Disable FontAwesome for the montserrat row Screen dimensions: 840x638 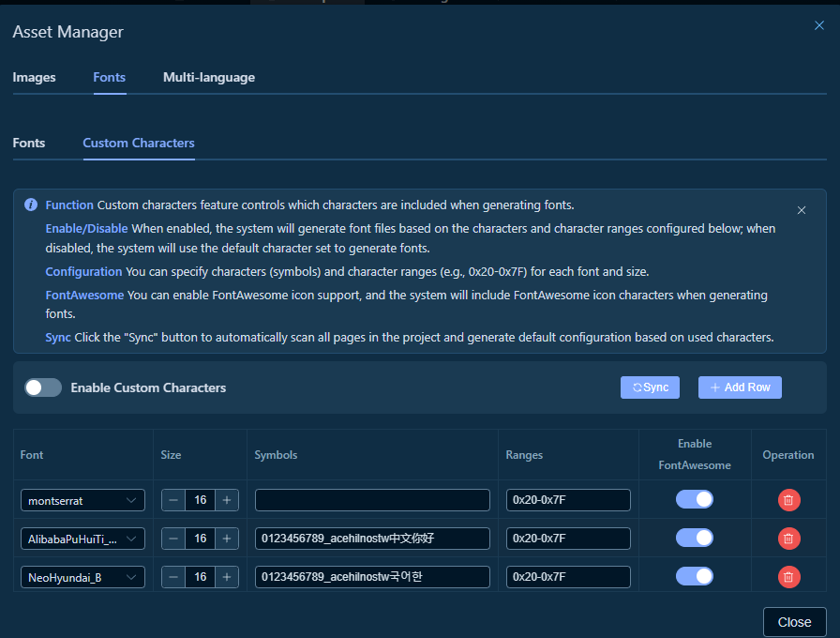695,499
